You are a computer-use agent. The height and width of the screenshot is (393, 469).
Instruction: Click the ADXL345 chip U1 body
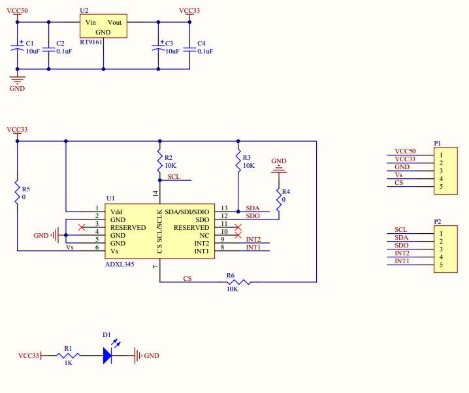click(x=160, y=231)
